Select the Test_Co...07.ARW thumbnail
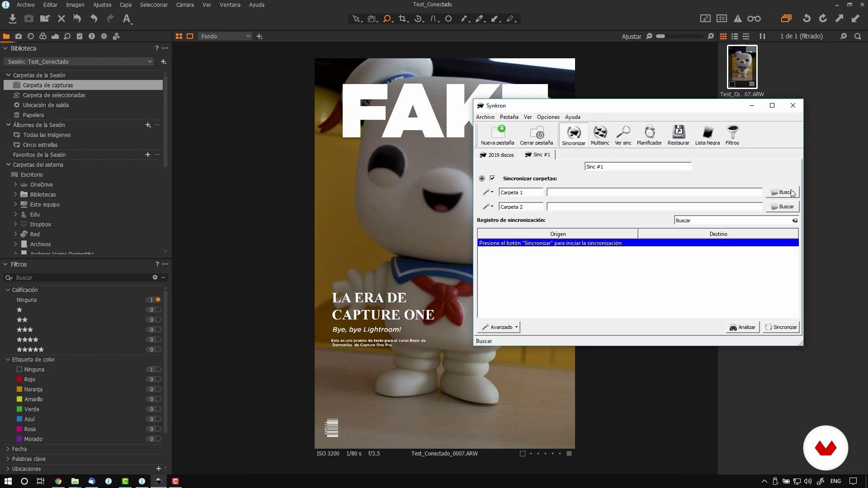The height and width of the screenshot is (488, 868). tap(742, 67)
